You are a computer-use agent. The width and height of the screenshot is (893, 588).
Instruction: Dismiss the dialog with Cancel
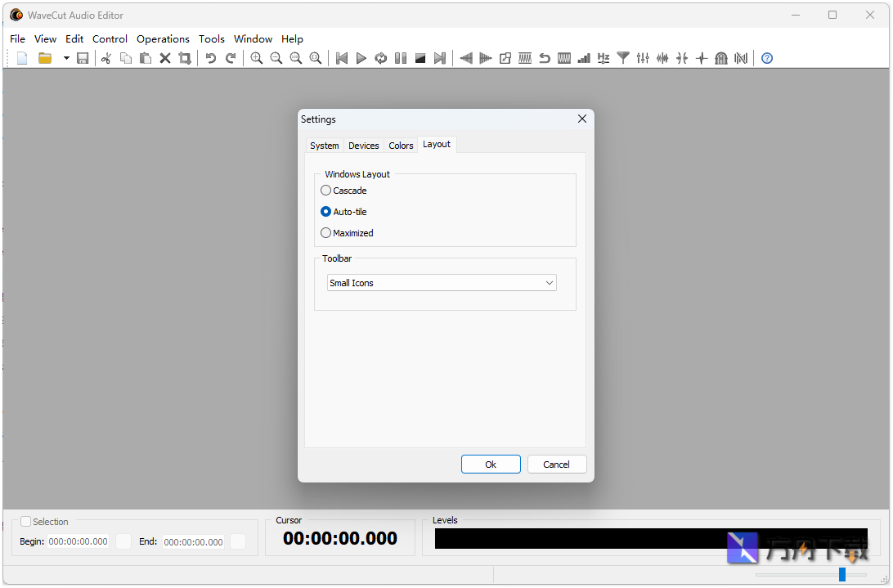[557, 464]
